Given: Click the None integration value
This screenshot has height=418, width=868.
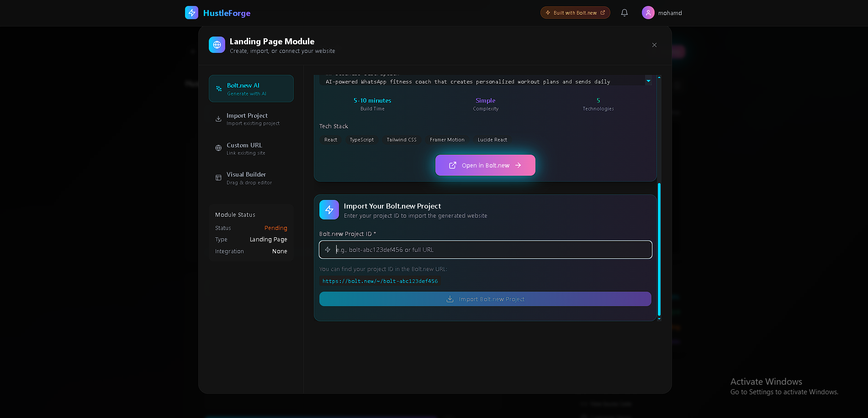Looking at the screenshot, I should tap(280, 251).
